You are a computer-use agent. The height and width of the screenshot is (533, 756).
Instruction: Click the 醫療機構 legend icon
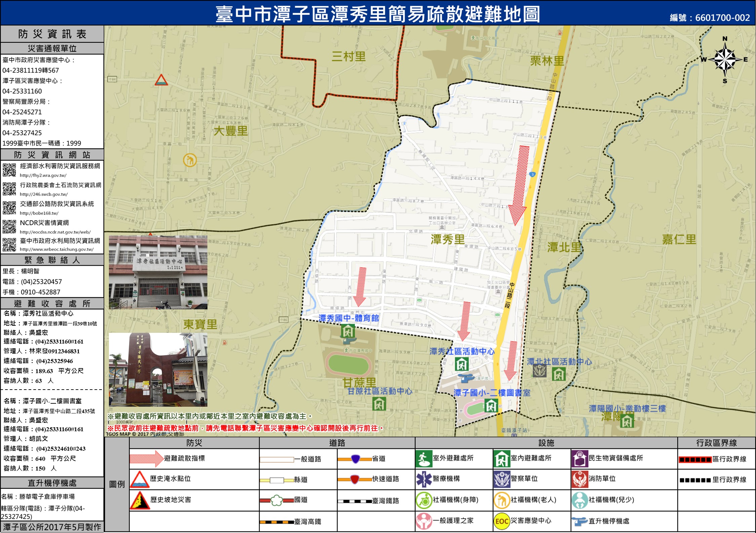(424, 479)
